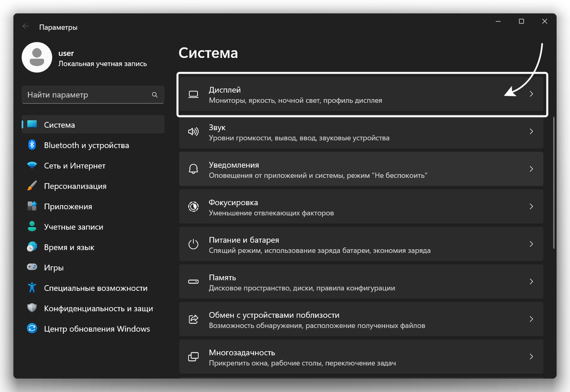Click the Память storage icon
Image resolution: width=570 pixels, height=392 pixels.
click(193, 281)
